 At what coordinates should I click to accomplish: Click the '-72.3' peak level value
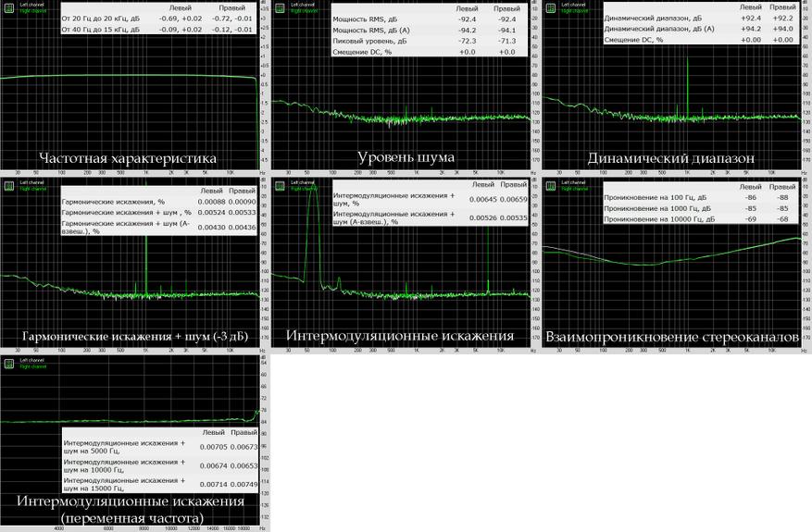(467, 41)
